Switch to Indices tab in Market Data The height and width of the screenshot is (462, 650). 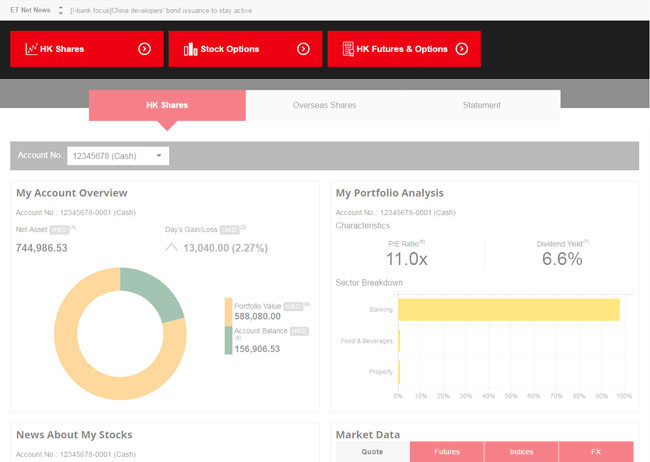(x=522, y=452)
